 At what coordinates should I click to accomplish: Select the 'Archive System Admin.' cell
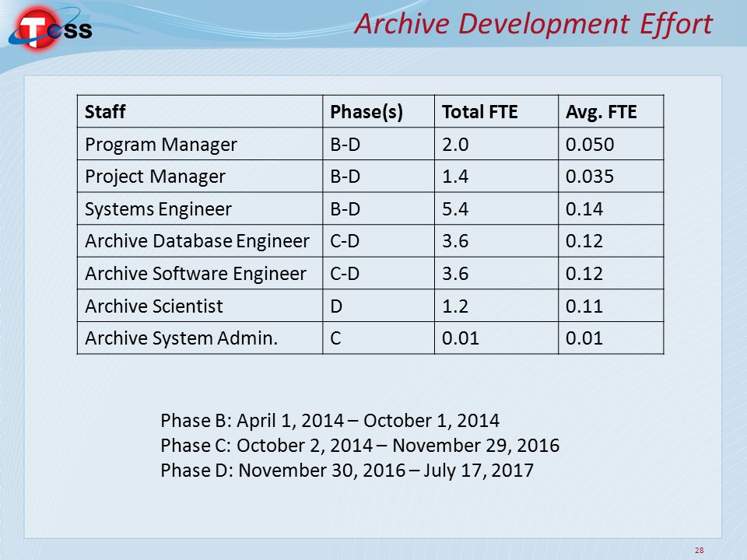coord(200,338)
